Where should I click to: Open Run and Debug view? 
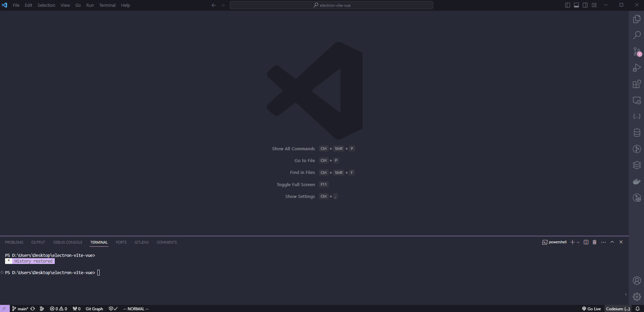[x=637, y=68]
